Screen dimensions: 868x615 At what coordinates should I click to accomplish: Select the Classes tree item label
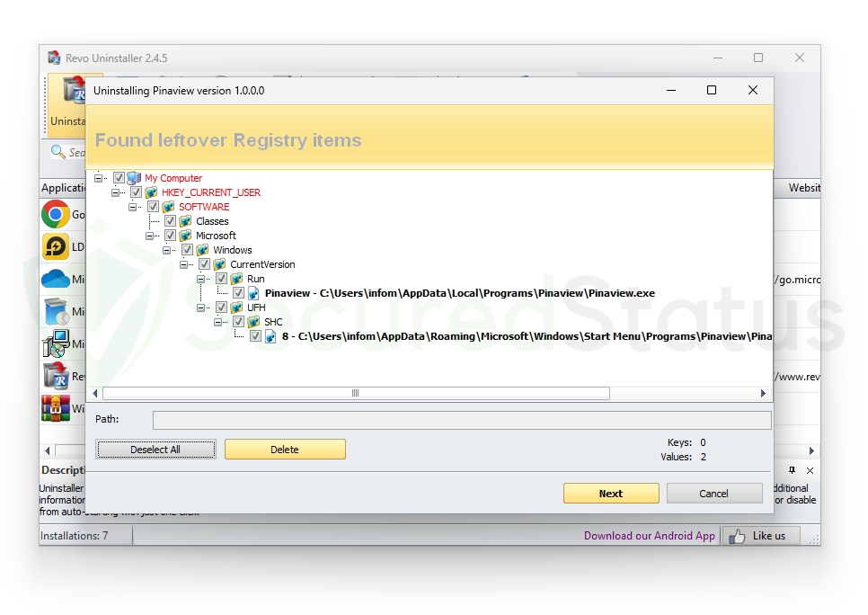tap(212, 221)
